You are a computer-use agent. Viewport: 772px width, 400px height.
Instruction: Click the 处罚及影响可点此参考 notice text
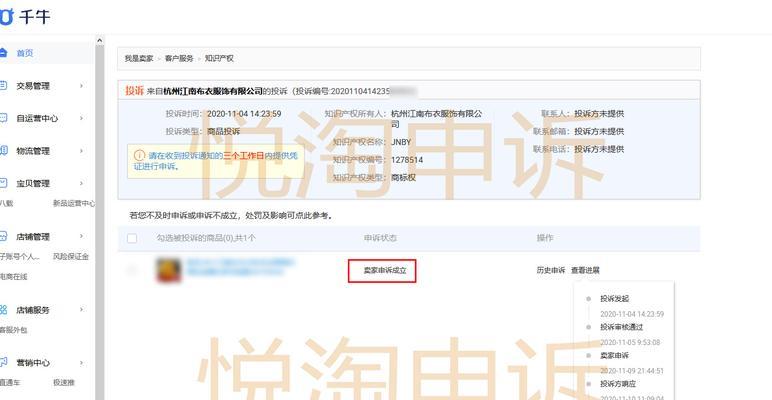(289, 215)
